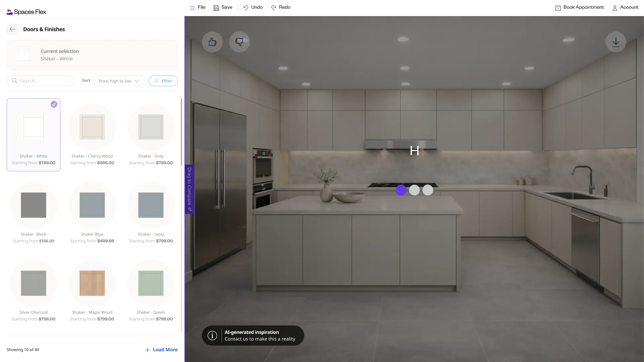The image size is (644, 362).
Task: Click the download arrow icon
Action: (x=616, y=42)
